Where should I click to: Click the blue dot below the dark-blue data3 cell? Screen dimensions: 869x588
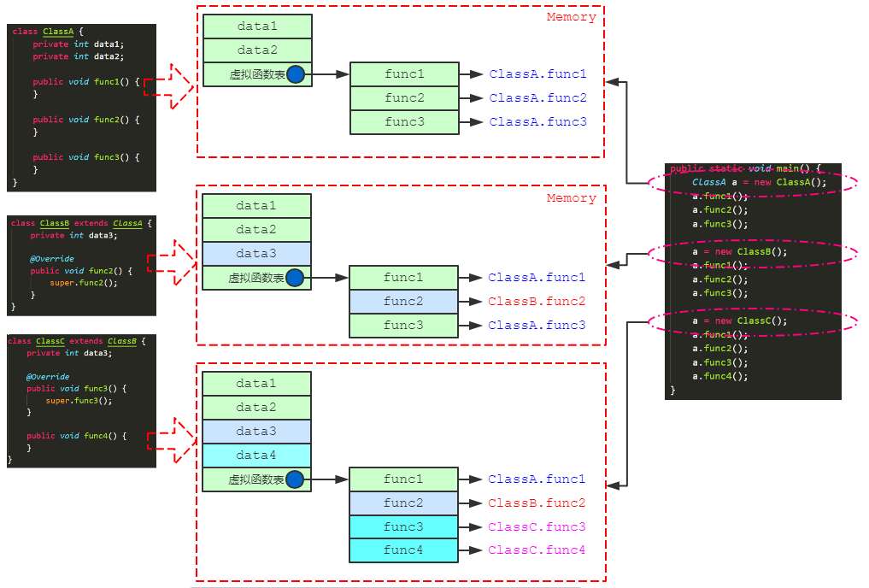pos(295,278)
